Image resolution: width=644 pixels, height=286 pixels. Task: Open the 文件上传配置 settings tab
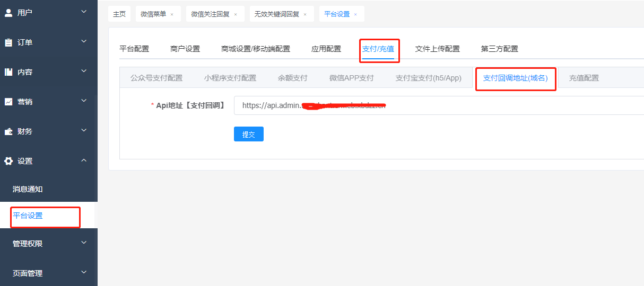point(438,49)
